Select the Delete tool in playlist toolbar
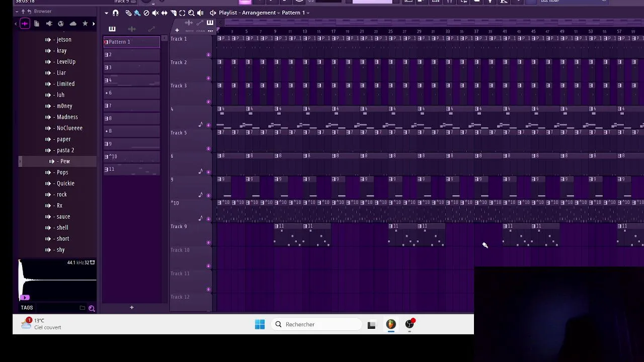The height and width of the screenshot is (362, 644). (x=146, y=13)
